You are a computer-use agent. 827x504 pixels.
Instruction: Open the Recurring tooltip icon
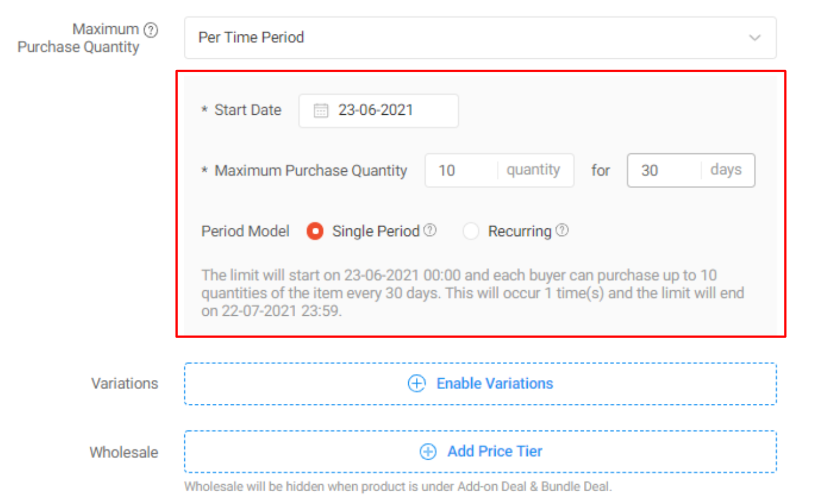[x=562, y=230]
